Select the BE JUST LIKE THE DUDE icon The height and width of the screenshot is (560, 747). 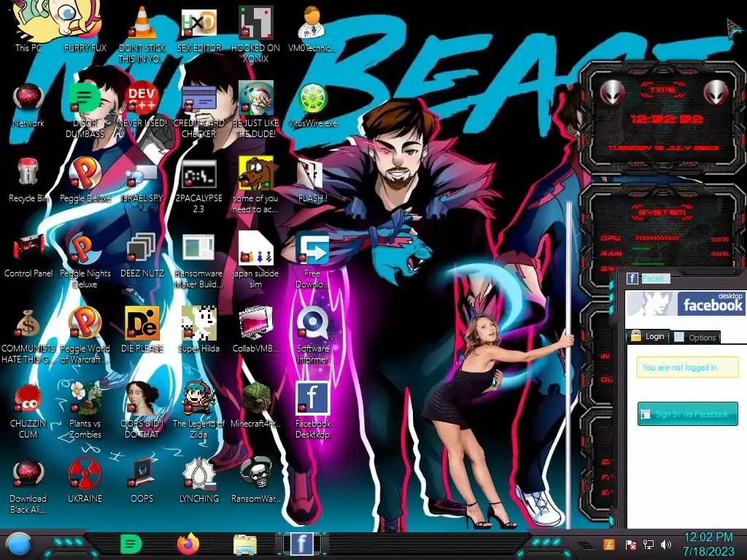tap(256, 98)
